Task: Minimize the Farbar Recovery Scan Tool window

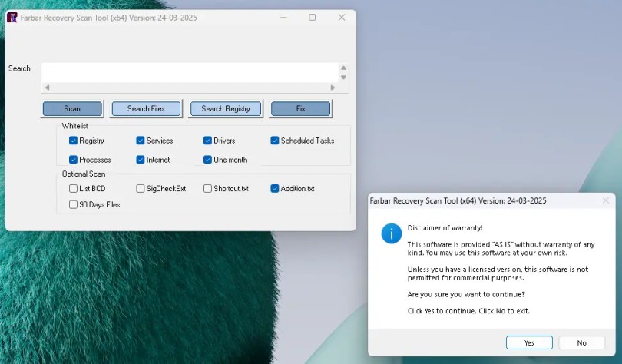Action: pos(283,18)
